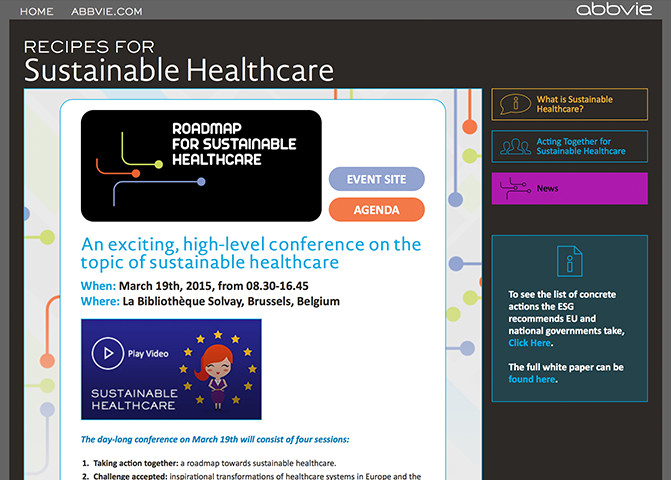
Task: Click the 'day-long conference on March 19th' sentence
Action: [215, 439]
